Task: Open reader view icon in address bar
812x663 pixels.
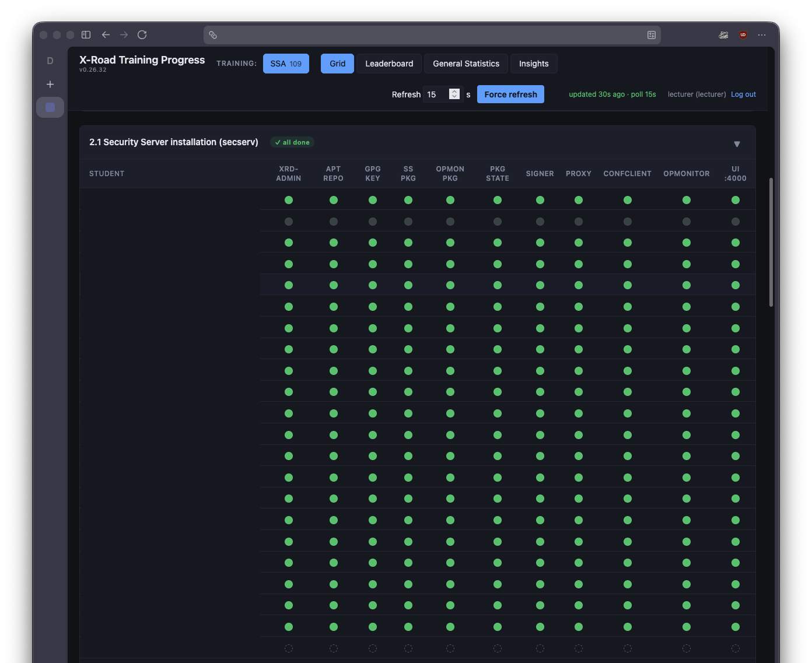Action: pos(652,35)
